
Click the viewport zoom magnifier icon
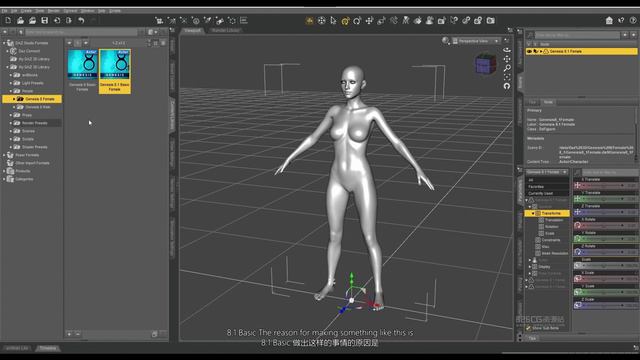[x=507, y=68]
